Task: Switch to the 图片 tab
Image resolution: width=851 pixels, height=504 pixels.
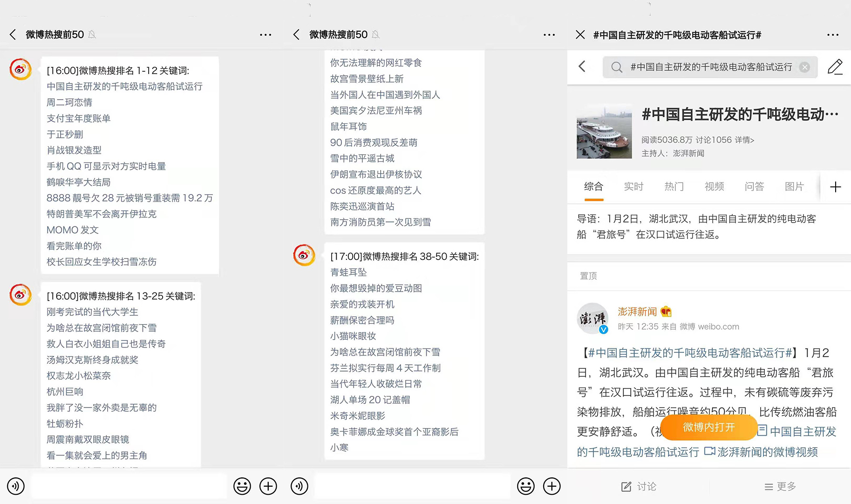Action: (x=795, y=187)
